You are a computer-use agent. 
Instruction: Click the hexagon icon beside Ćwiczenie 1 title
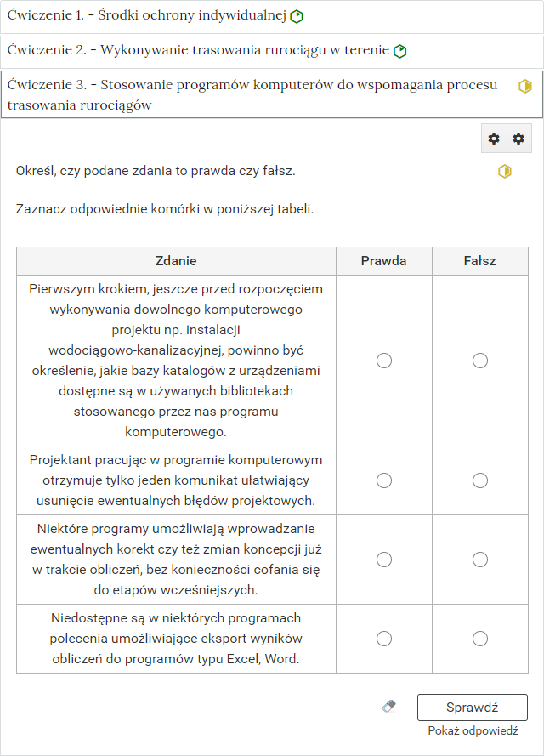click(296, 15)
